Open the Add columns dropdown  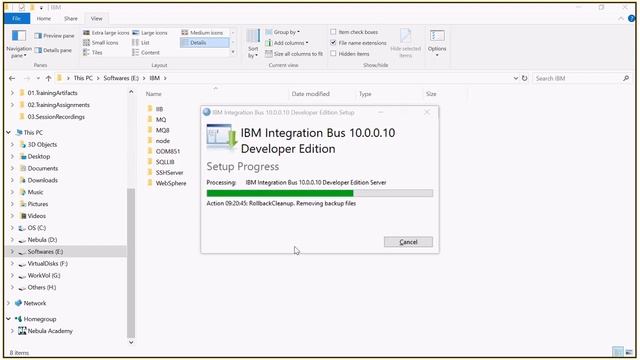[x=287, y=43]
